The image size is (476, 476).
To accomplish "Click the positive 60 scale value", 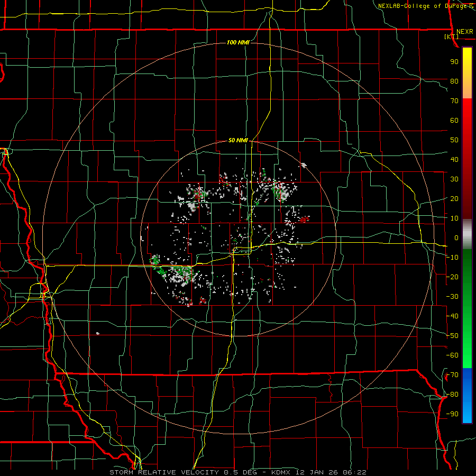I will tap(454, 121).
